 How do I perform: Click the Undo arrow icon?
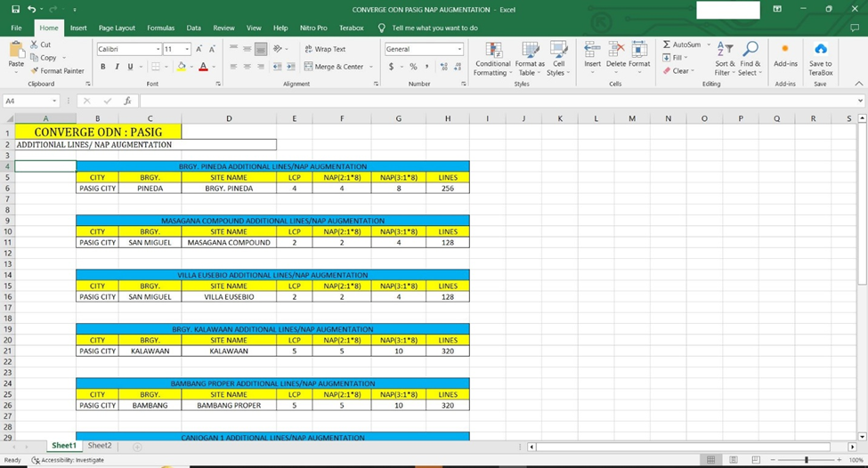(x=32, y=9)
